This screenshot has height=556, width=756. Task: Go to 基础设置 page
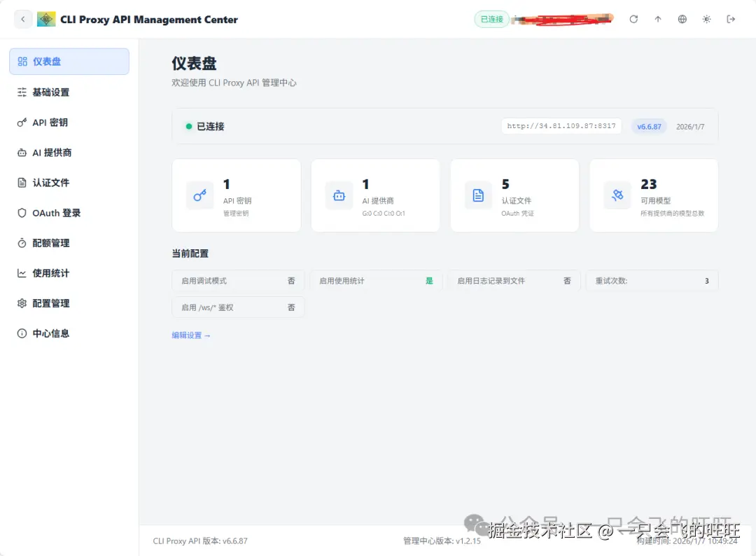[69, 92]
